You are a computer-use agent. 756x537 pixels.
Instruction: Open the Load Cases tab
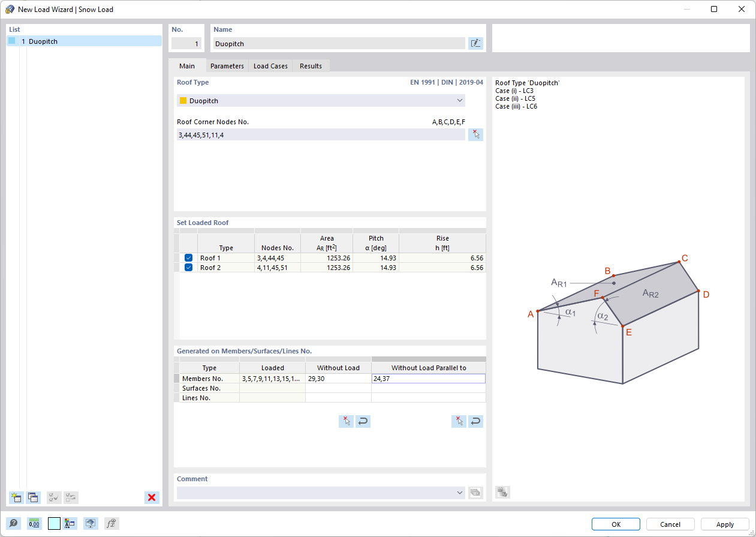point(270,66)
